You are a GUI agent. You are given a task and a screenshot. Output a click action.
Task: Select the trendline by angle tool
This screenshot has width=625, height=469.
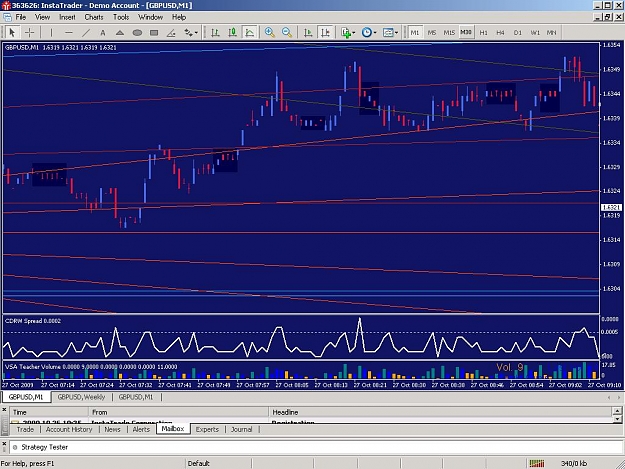171,33
